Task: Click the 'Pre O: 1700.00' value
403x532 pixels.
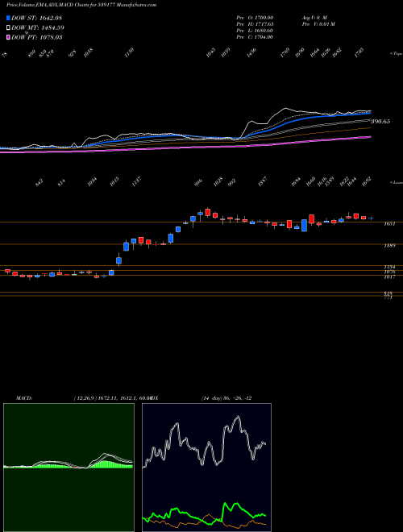Action: (255, 18)
